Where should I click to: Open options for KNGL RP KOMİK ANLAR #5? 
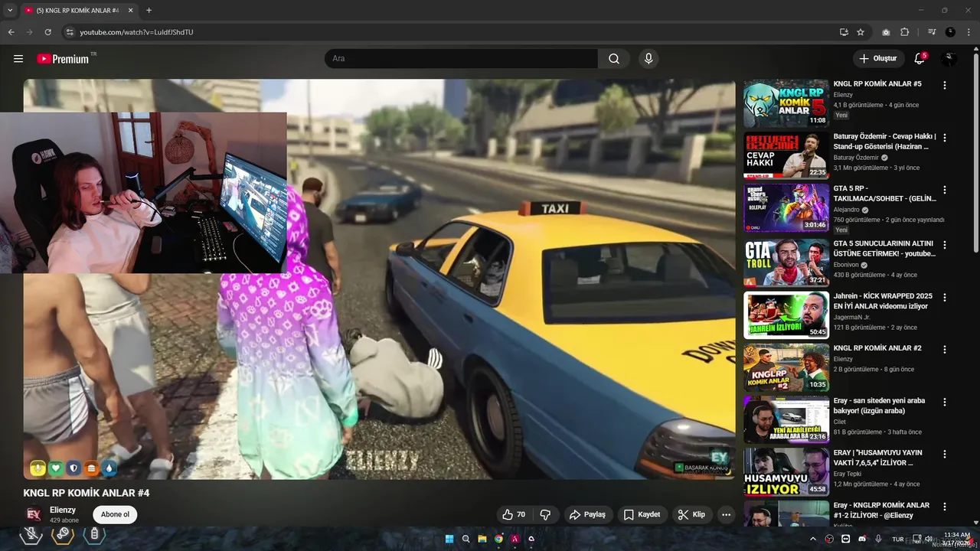click(945, 86)
